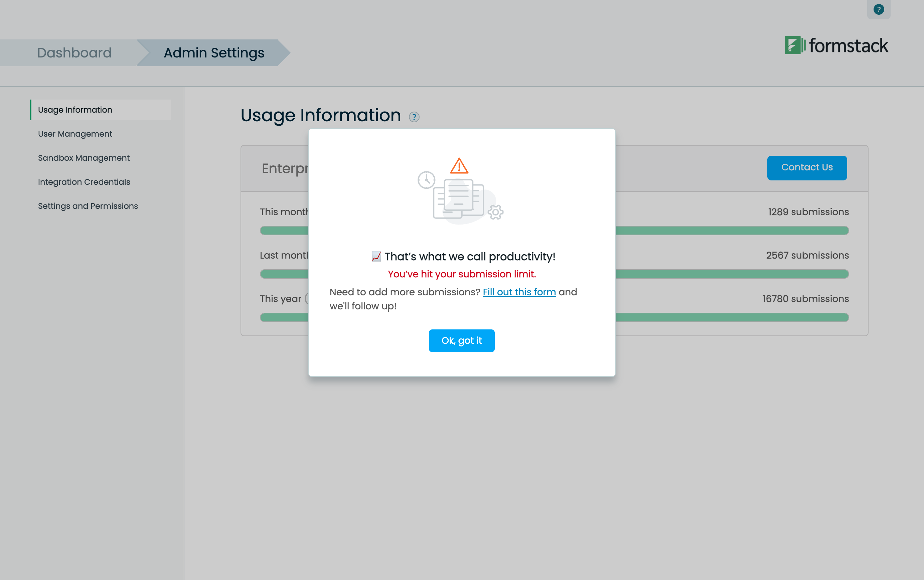This screenshot has height=580, width=924.
Task: Go to Sandbox Management section
Action: click(84, 158)
